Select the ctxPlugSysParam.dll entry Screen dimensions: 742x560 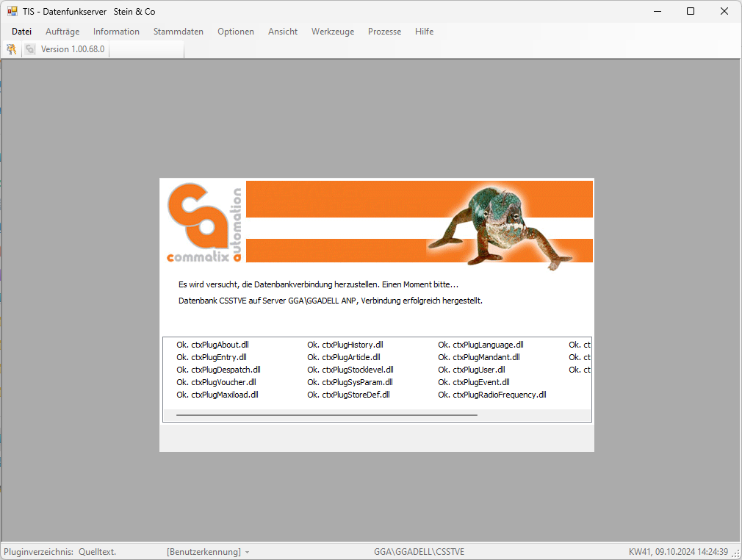coord(350,382)
